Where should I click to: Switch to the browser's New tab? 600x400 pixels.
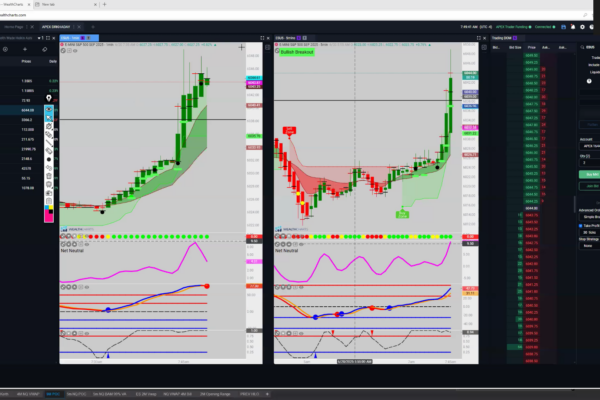click(65, 5)
